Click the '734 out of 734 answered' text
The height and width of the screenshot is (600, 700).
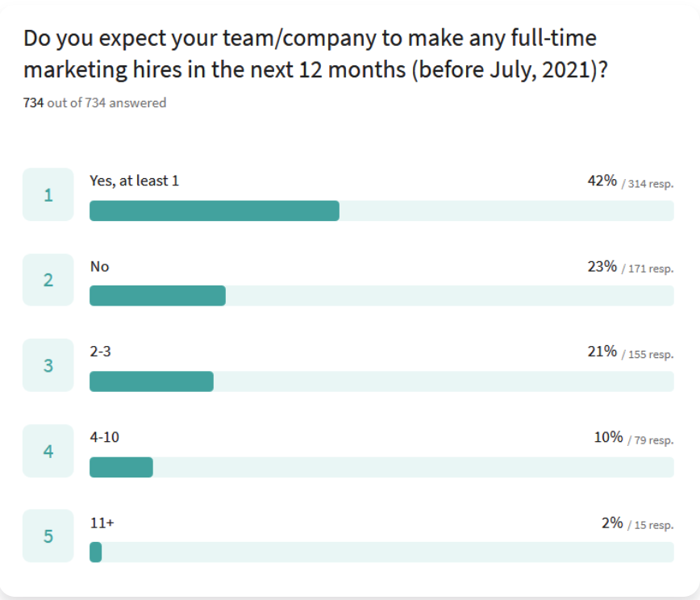coord(94,102)
